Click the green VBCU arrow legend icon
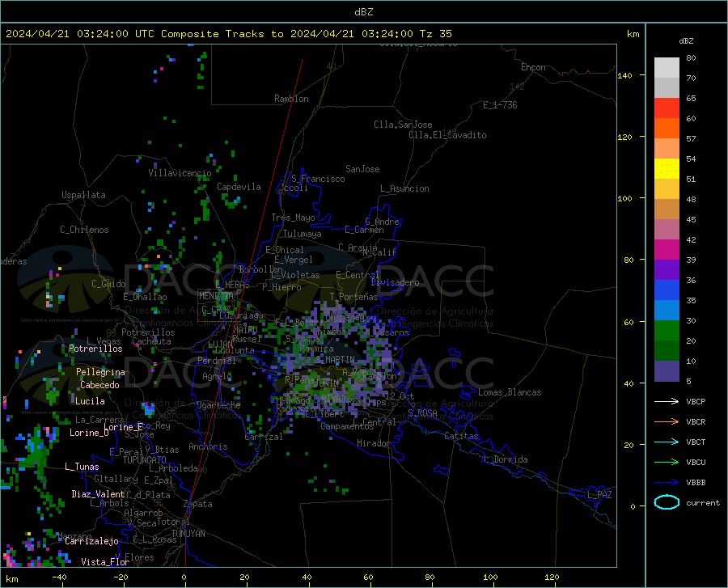The image size is (728, 588). pyautogui.click(x=667, y=463)
